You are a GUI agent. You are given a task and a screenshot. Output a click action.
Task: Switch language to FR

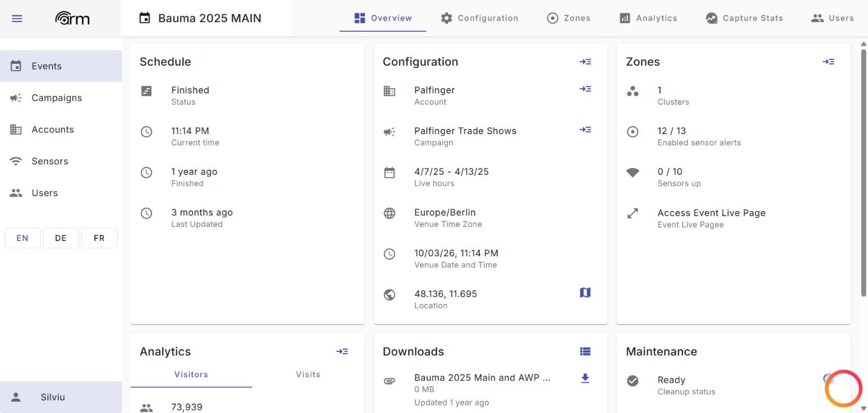pyautogui.click(x=99, y=238)
